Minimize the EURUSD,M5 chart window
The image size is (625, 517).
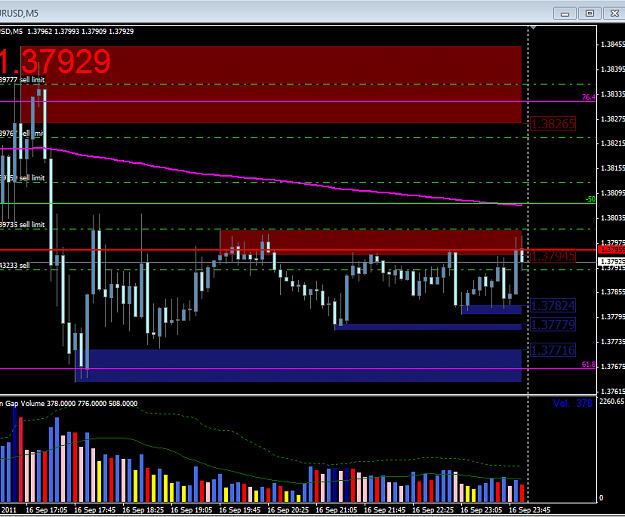coord(564,14)
